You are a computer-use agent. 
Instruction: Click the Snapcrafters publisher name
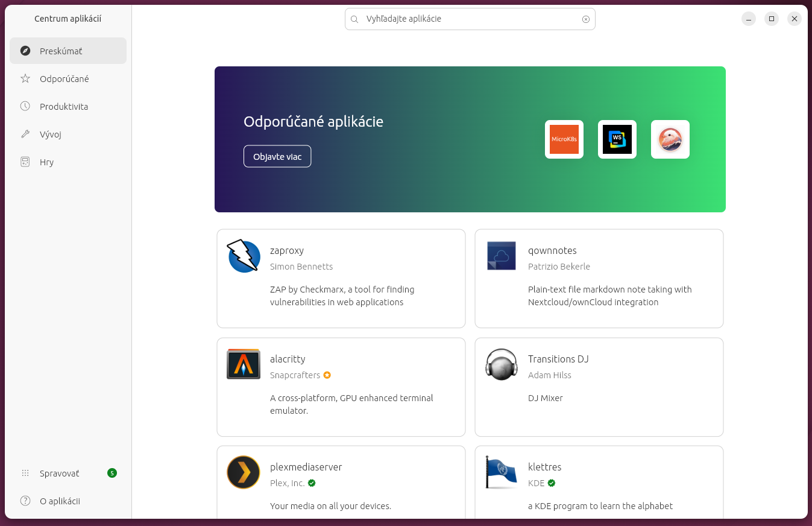pos(295,375)
